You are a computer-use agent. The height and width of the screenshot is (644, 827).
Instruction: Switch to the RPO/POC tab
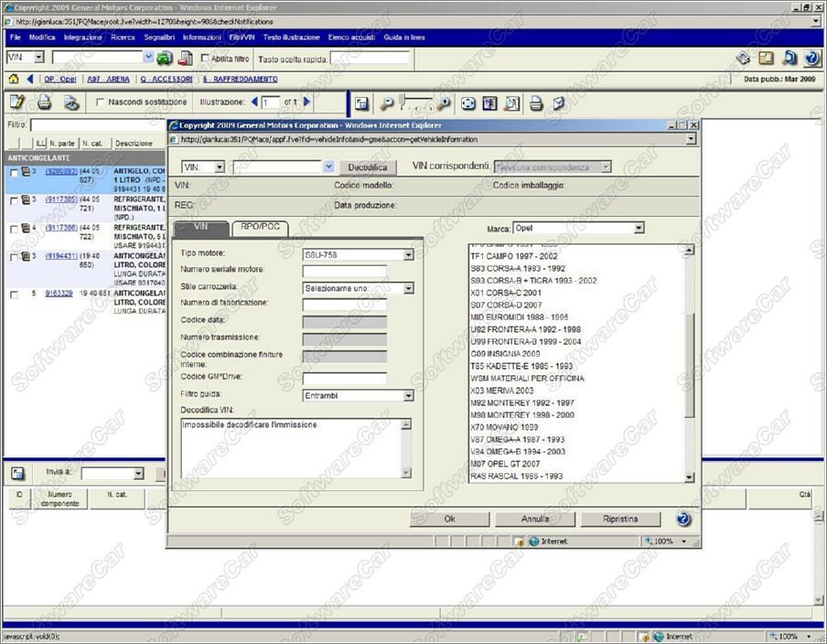click(x=260, y=227)
